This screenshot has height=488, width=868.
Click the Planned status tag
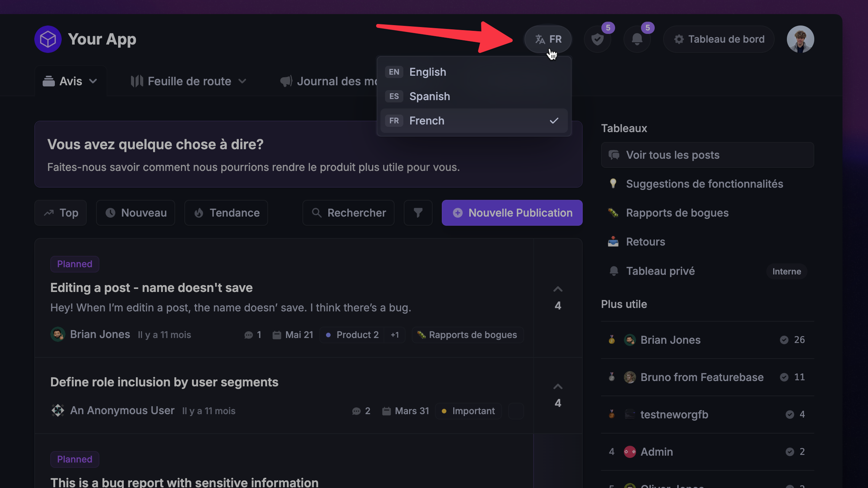point(75,264)
